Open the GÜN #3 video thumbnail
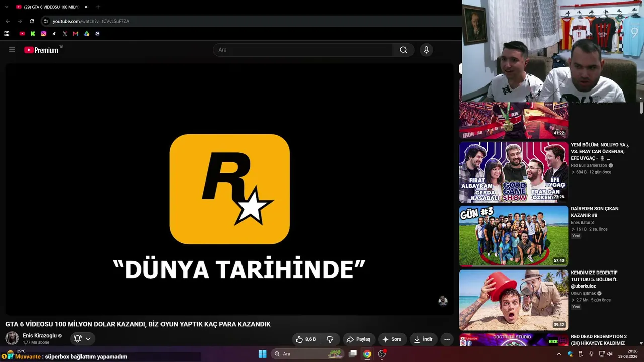 [x=514, y=236]
